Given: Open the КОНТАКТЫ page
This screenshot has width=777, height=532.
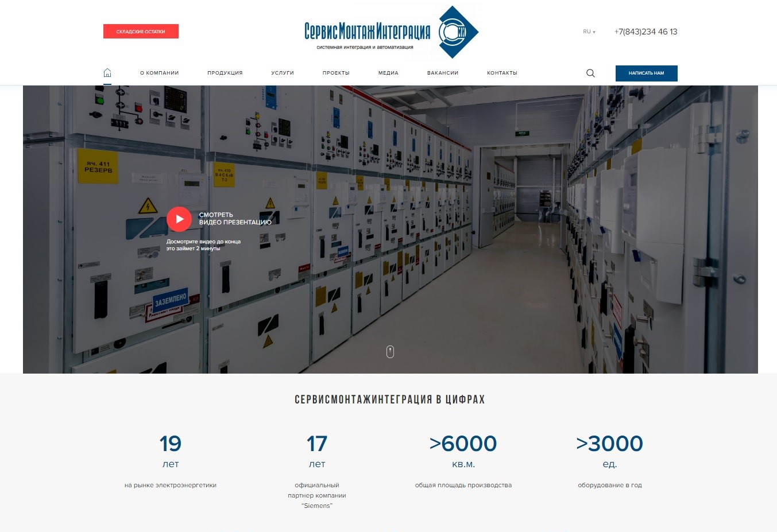Looking at the screenshot, I should pos(502,73).
